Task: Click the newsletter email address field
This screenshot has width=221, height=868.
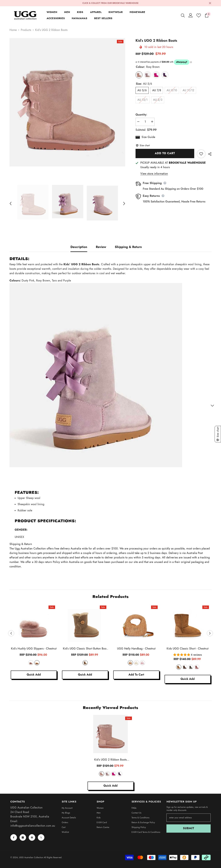Action: tap(188, 817)
